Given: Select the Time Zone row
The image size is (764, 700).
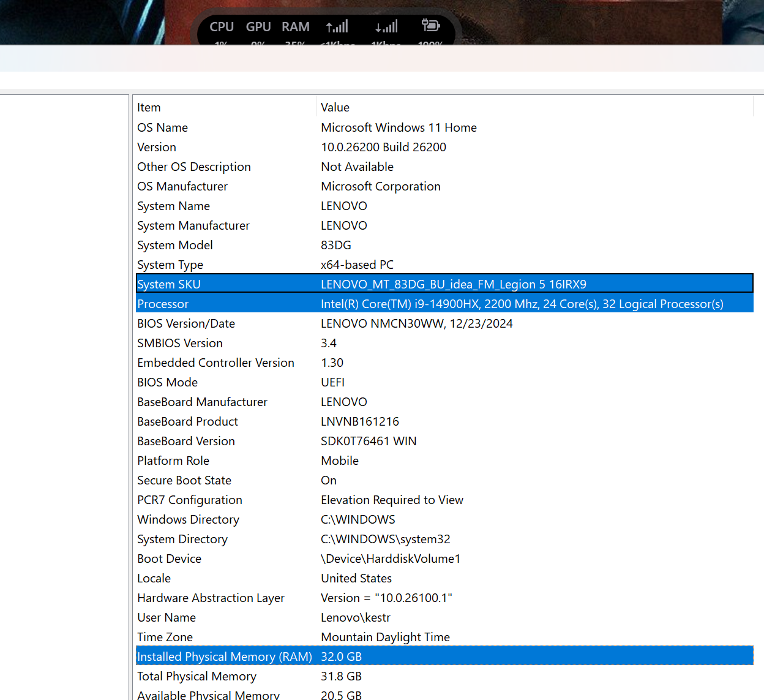Looking at the screenshot, I should pyautogui.click(x=444, y=637).
